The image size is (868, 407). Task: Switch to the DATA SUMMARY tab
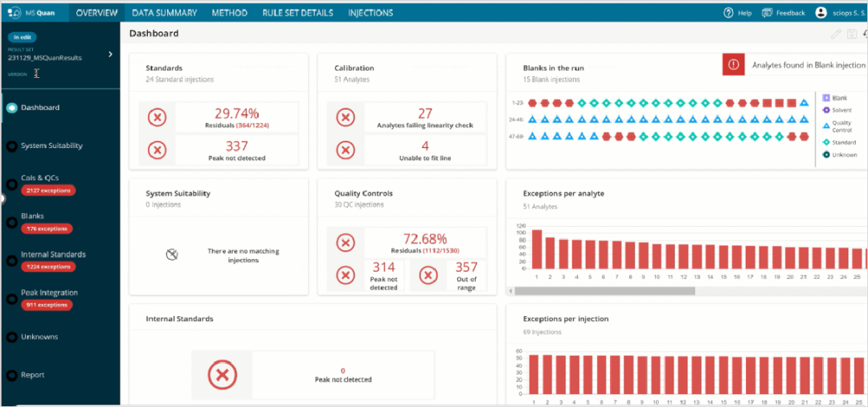[165, 13]
